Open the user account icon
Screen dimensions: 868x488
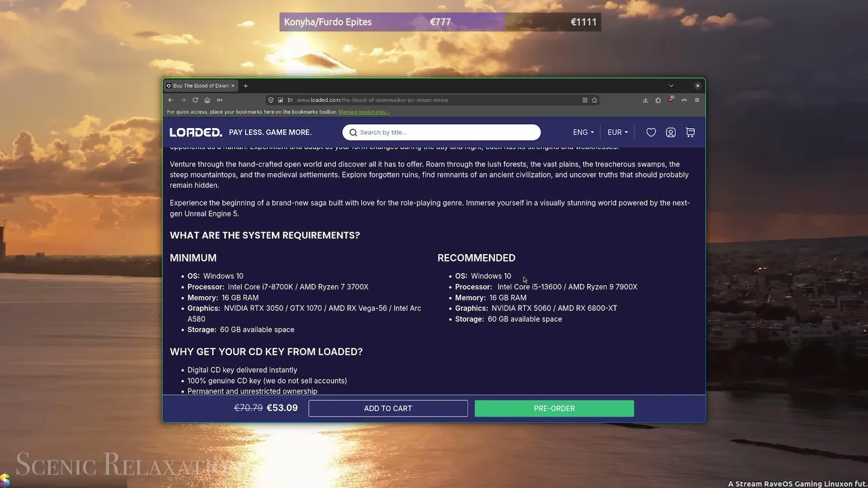pos(671,132)
